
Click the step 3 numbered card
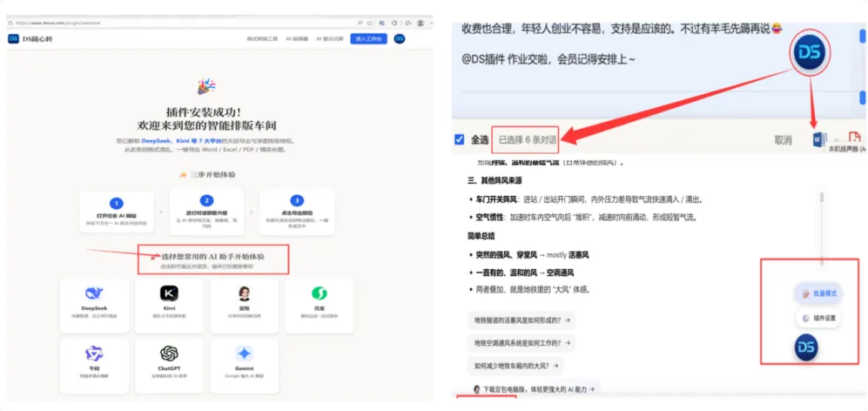pyautogui.click(x=297, y=212)
